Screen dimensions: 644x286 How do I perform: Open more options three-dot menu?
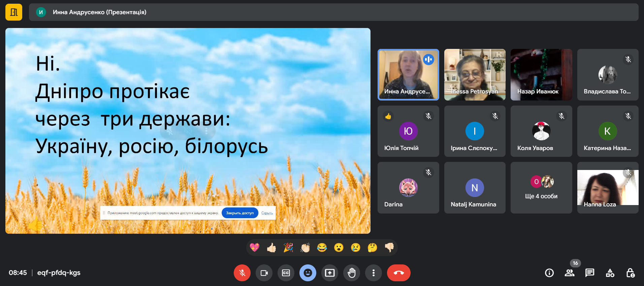pyautogui.click(x=373, y=273)
